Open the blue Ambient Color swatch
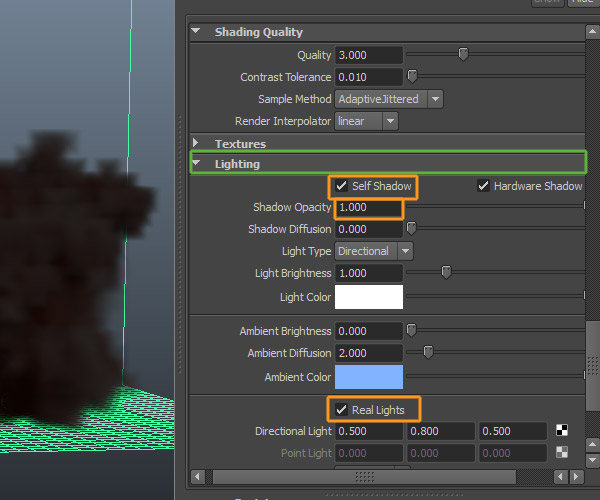Viewport: 600px width, 500px height. 369,377
